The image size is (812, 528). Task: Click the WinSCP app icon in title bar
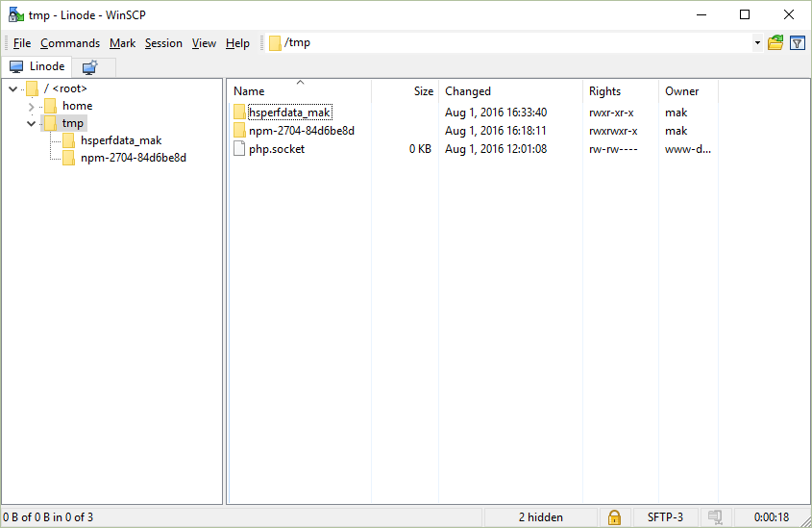[16, 15]
